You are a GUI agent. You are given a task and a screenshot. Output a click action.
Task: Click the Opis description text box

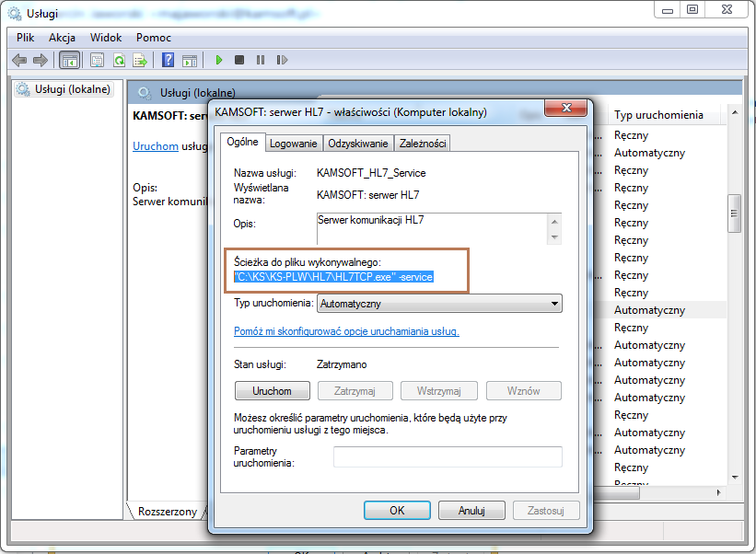(x=432, y=229)
